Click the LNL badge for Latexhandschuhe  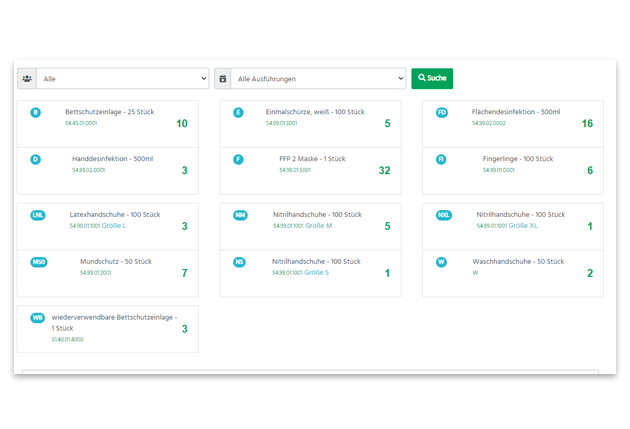pyautogui.click(x=38, y=215)
